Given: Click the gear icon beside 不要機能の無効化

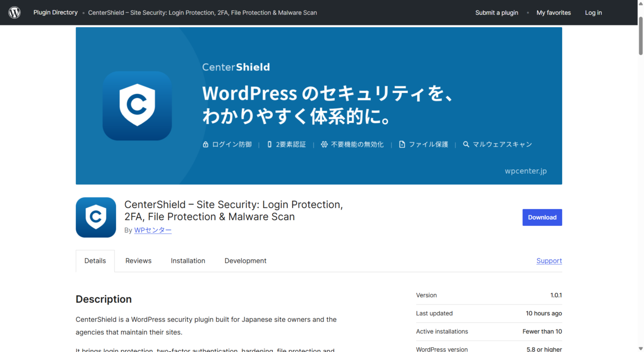Looking at the screenshot, I should point(324,144).
